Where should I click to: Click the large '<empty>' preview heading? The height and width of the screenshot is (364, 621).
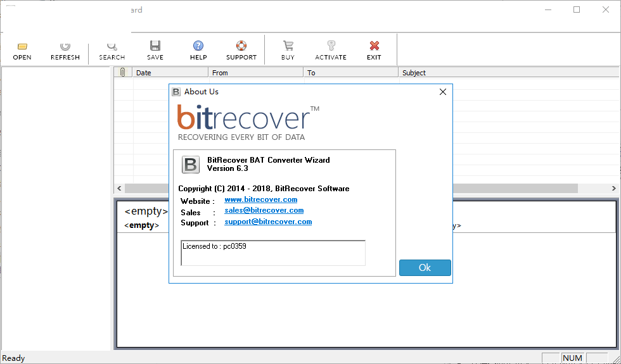(146, 211)
